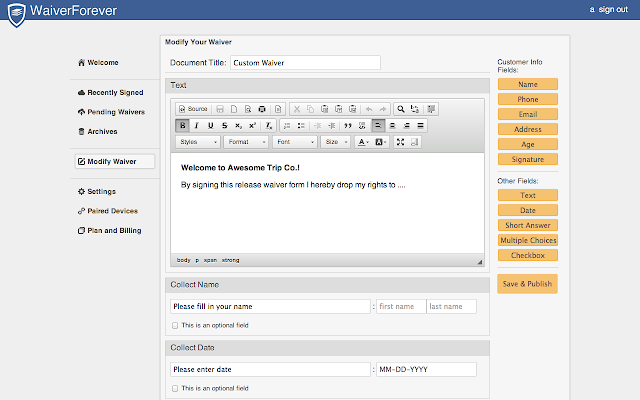This screenshot has width=640, height=400.
Task: Toggle bold formatting in editor toolbar
Action: click(183, 125)
